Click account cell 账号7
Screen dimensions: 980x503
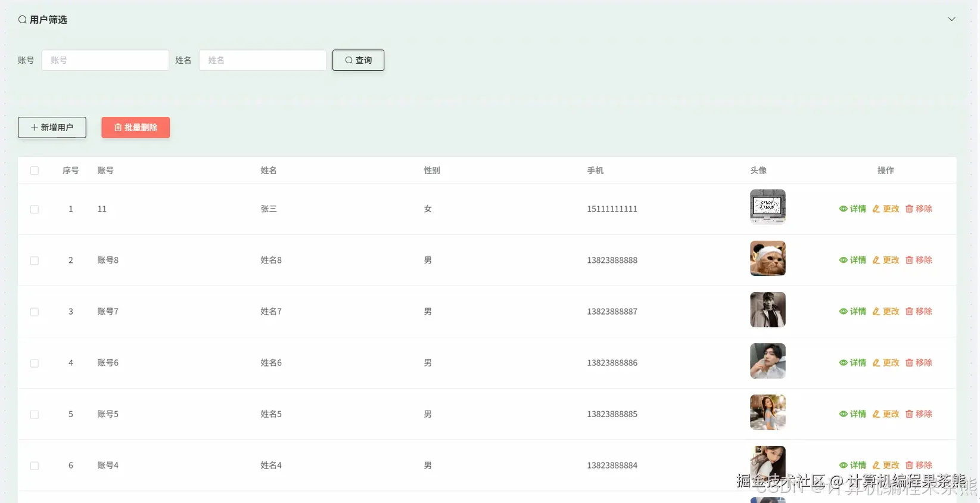[x=108, y=312]
